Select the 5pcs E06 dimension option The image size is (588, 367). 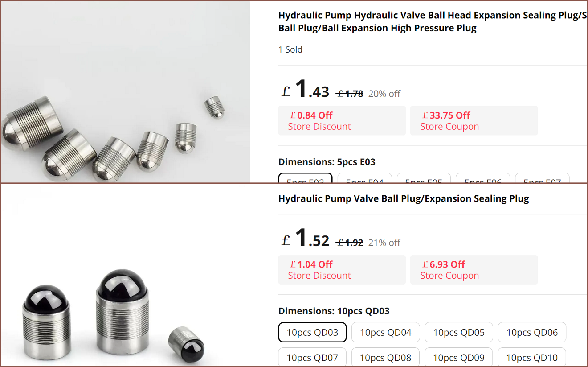pyautogui.click(x=483, y=179)
